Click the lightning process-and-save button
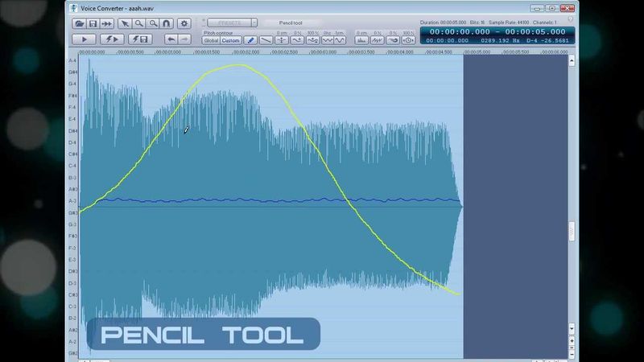 139,39
